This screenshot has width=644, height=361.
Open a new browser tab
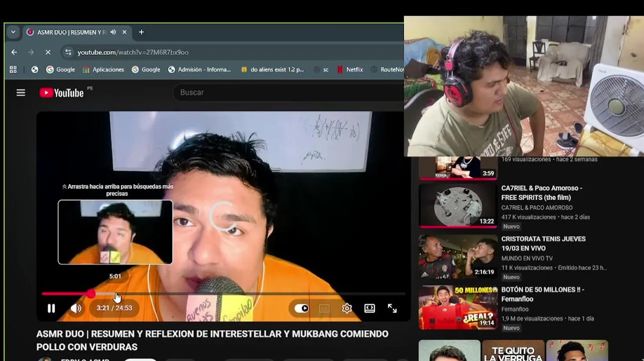click(141, 32)
